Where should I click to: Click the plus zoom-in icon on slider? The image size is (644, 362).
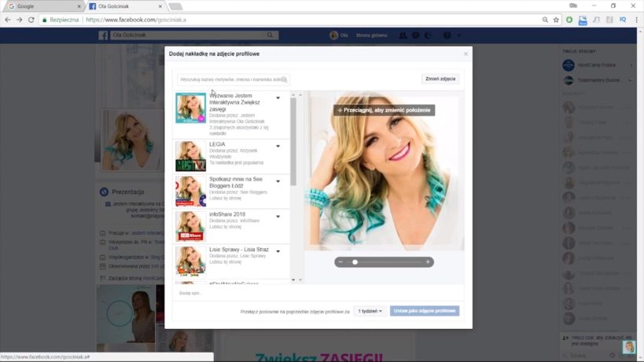428,262
